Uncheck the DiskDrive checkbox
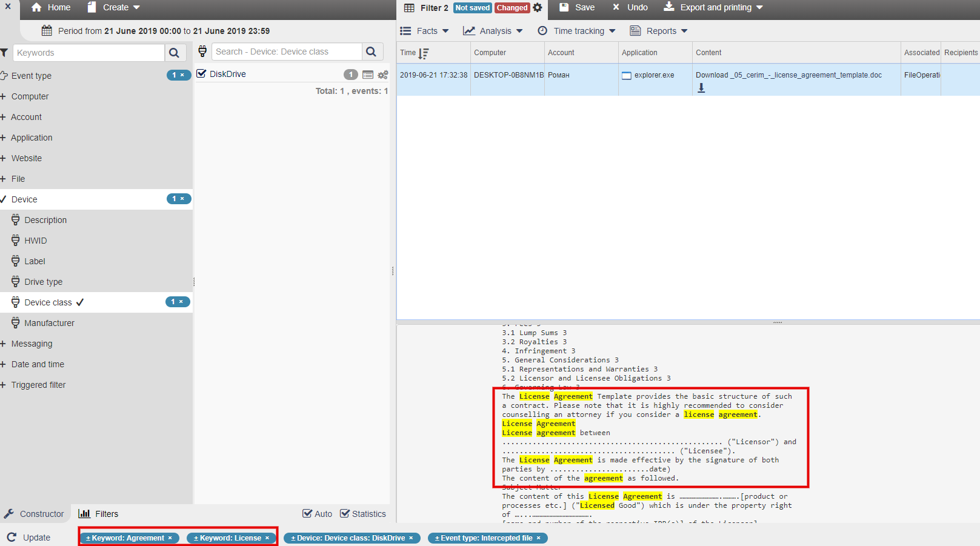Screen dimensions: 980x546 point(202,74)
